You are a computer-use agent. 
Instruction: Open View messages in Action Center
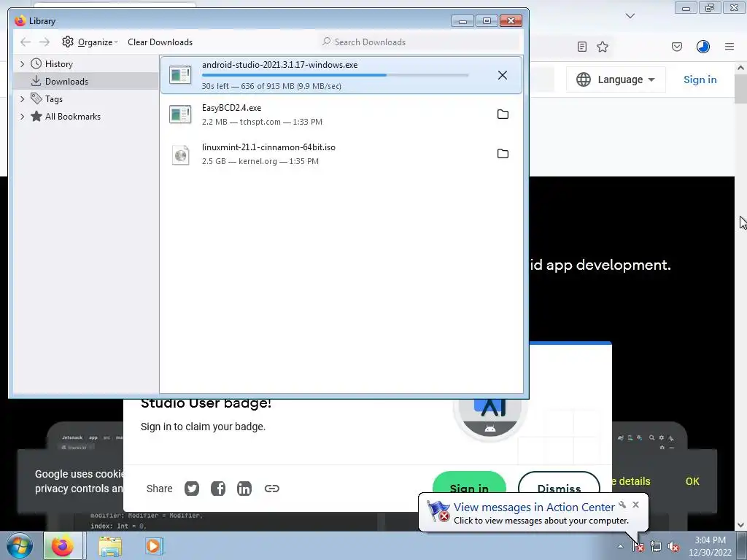(x=534, y=507)
